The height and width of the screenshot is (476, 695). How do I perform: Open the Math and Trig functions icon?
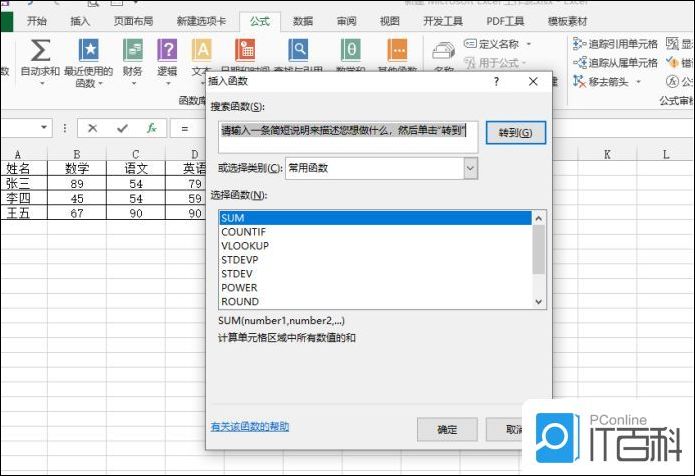(351, 50)
